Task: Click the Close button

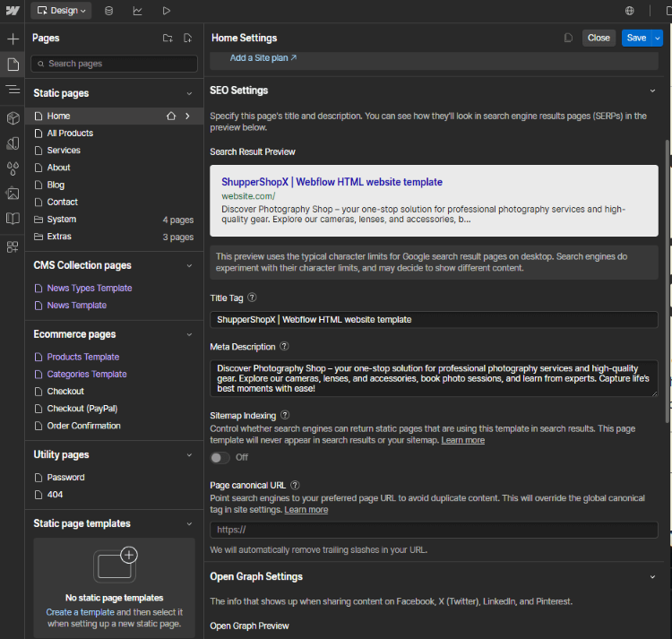Action: point(599,39)
